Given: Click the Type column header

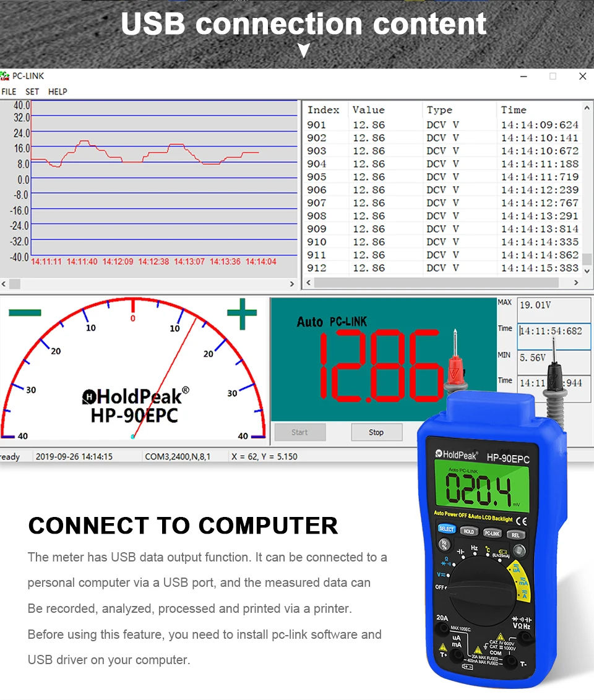Looking at the screenshot, I should pos(439,110).
